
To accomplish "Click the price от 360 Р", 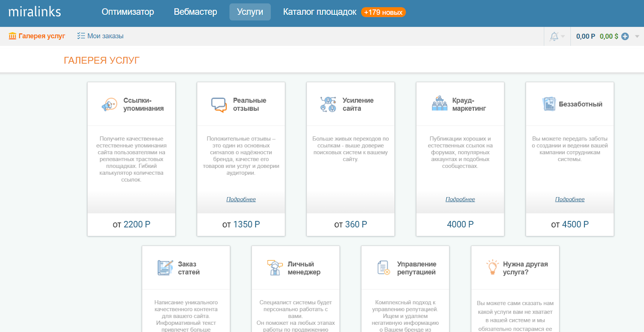I will point(351,225).
